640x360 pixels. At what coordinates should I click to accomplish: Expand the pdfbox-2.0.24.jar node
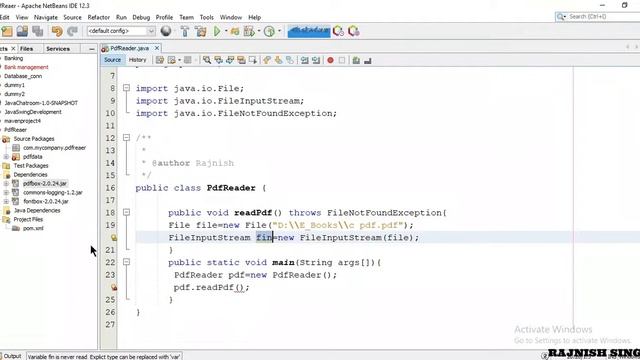[6, 184]
